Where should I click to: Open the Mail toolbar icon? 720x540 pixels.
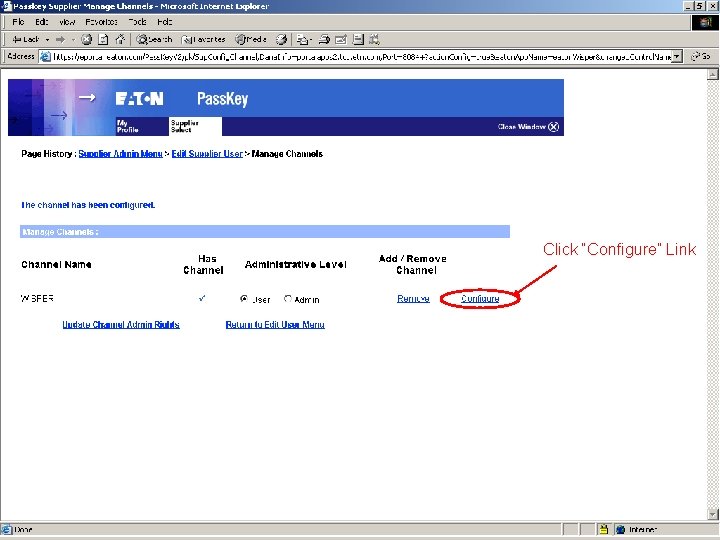tap(303, 39)
